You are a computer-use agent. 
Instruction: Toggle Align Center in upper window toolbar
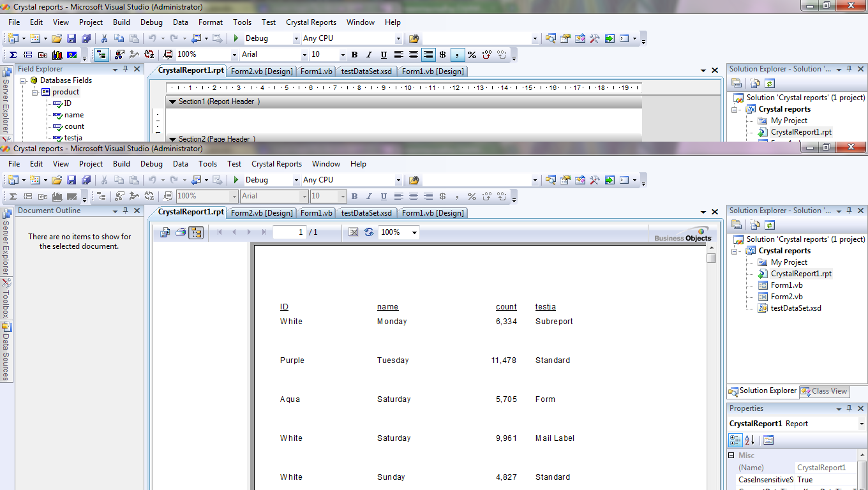coord(414,55)
